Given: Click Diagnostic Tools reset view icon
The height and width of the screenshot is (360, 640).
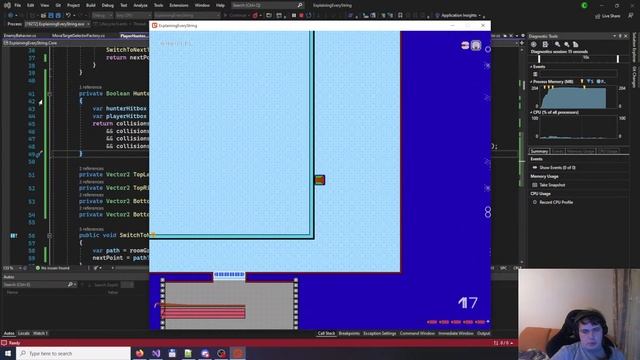Looking at the screenshot, I should (x=576, y=44).
